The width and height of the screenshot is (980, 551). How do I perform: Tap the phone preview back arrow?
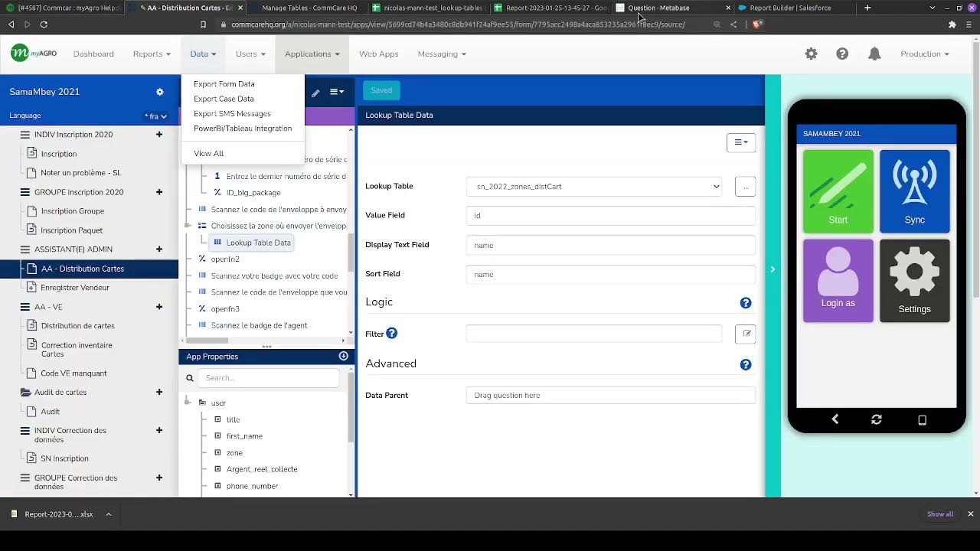(x=835, y=419)
